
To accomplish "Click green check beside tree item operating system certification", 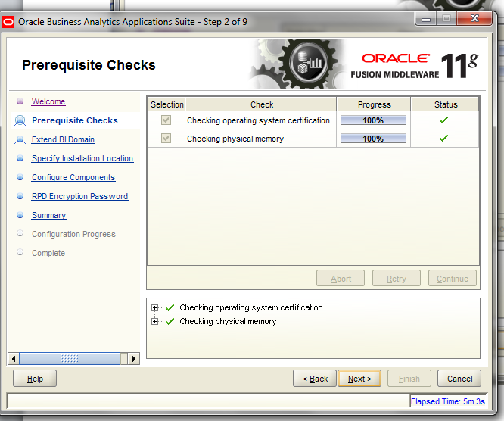I will coord(170,307).
